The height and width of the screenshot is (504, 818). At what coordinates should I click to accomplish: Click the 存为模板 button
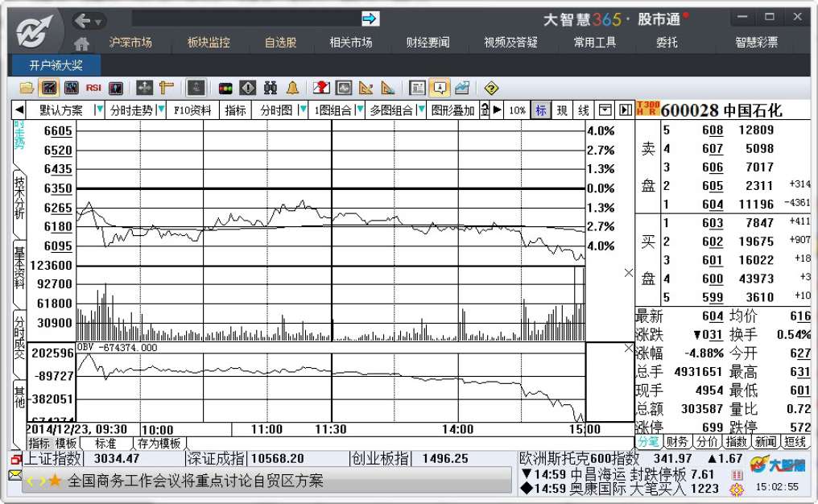pyautogui.click(x=159, y=443)
